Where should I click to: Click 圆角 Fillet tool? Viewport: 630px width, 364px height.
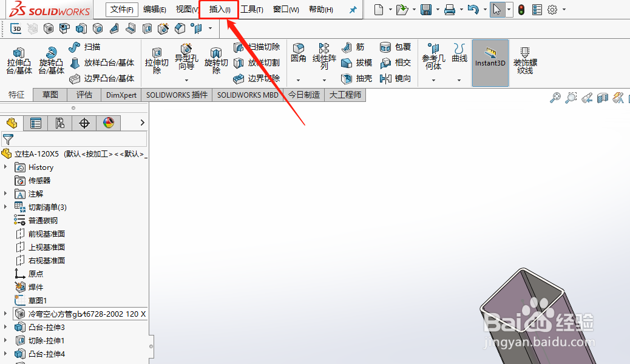pyautogui.click(x=298, y=53)
